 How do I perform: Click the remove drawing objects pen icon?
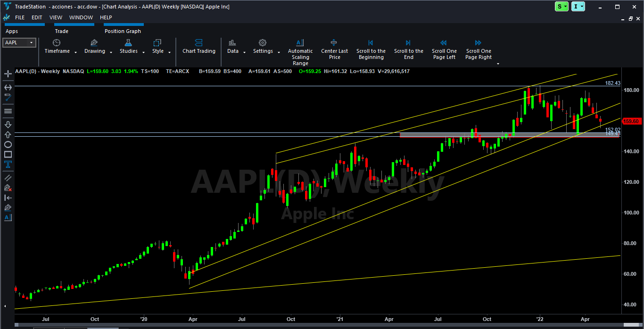(x=8, y=188)
